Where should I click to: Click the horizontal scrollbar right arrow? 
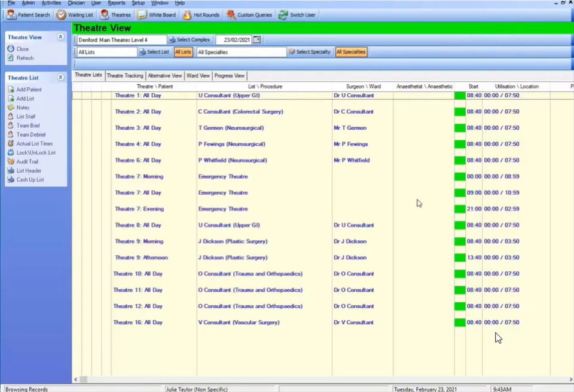(570, 379)
